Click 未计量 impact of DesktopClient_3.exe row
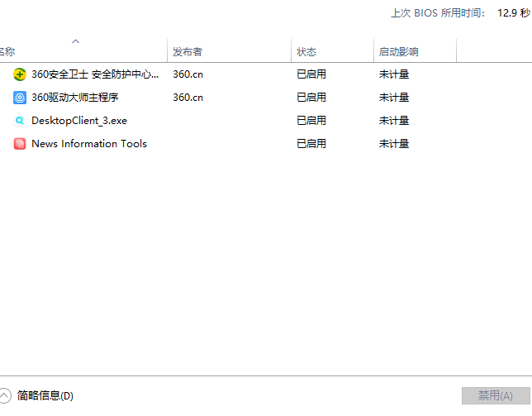 [x=394, y=121]
